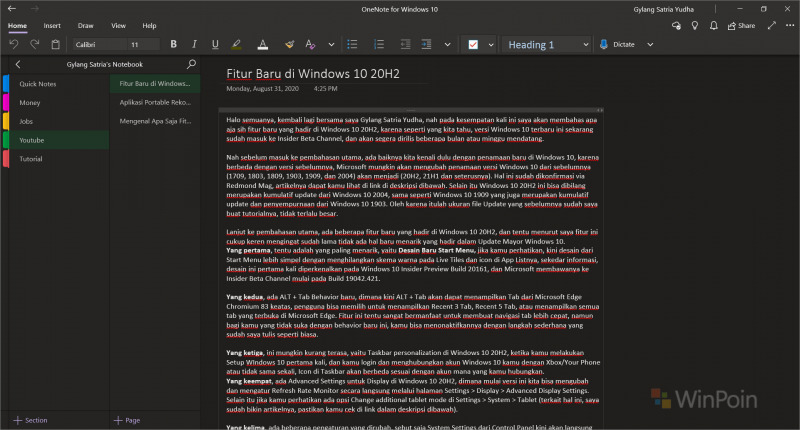The image size is (800, 430).
Task: Click the page date Monday, August 31, 2020
Action: [262, 89]
